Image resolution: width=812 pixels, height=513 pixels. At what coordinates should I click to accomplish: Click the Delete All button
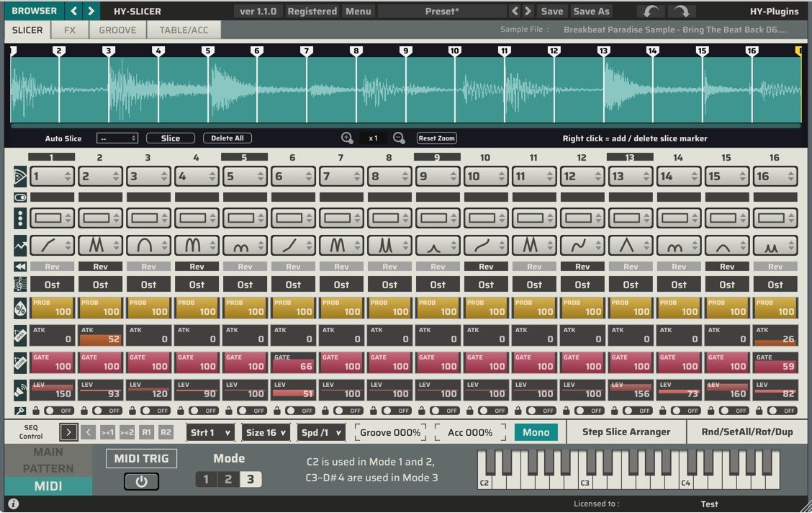point(227,138)
